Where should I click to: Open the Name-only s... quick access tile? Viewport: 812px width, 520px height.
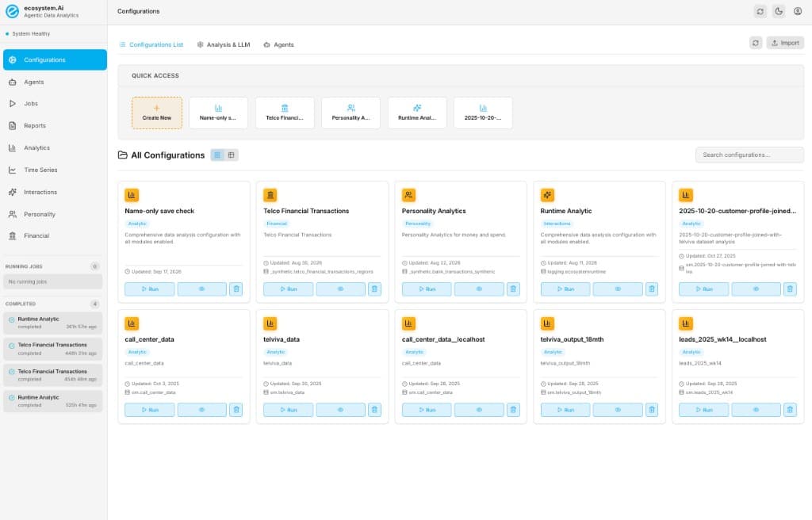(x=218, y=113)
